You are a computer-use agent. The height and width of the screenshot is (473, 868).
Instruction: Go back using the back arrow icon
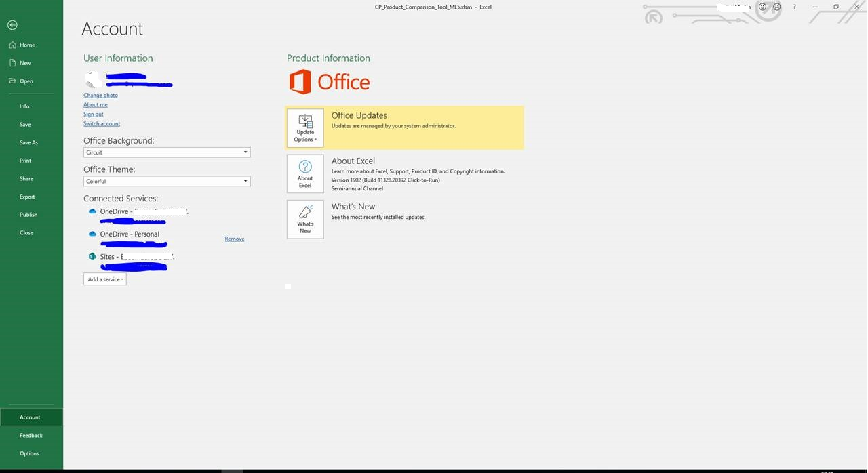tap(12, 25)
